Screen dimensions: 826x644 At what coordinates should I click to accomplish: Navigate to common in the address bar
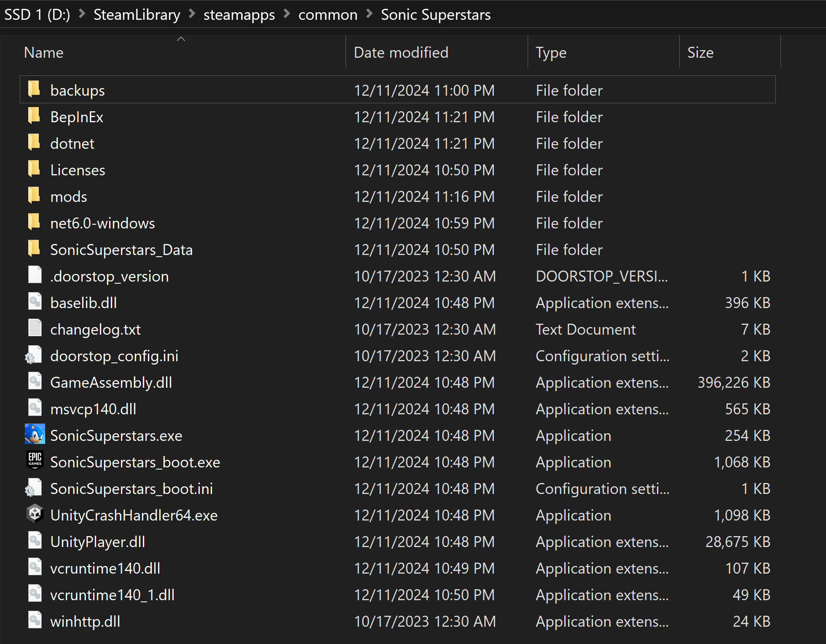(328, 14)
